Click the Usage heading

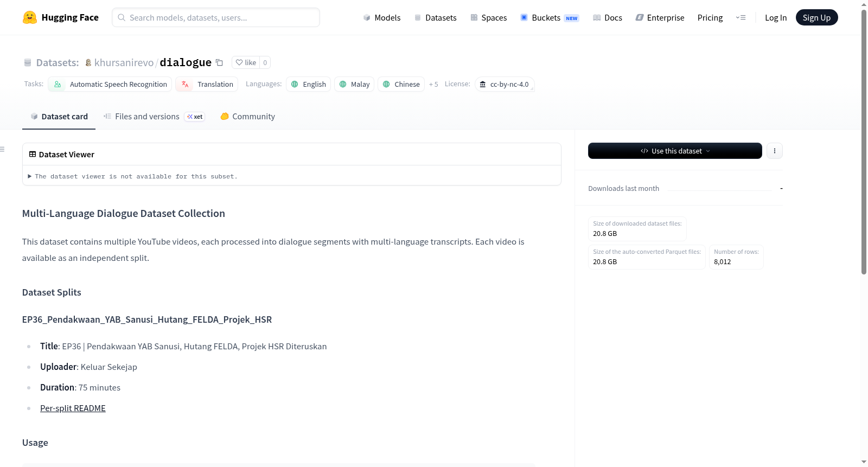[35, 443]
